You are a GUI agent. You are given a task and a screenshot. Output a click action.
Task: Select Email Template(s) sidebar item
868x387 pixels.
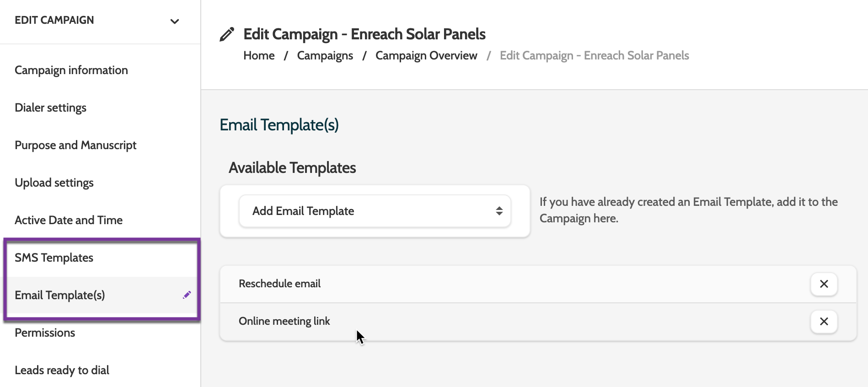click(60, 295)
